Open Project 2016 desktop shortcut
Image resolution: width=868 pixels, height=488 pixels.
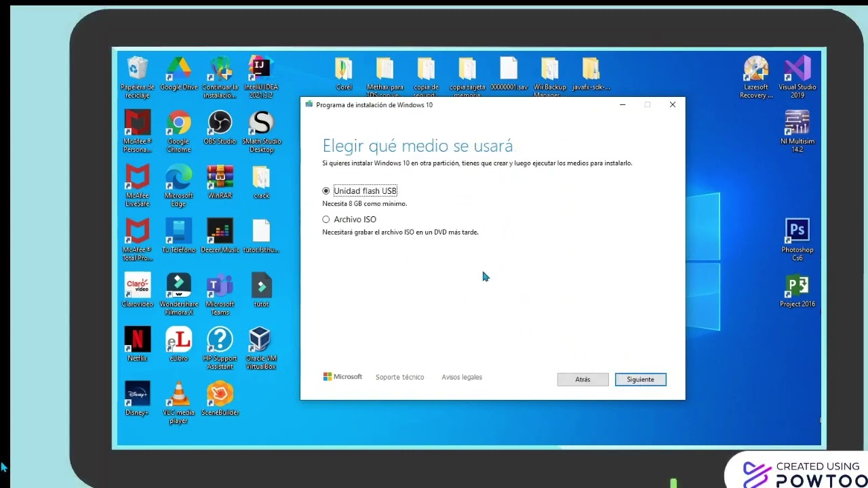797,285
